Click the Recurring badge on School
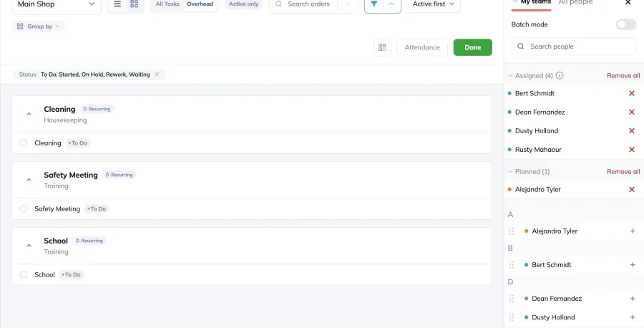Viewport: 644px width, 328px height. pos(89,241)
